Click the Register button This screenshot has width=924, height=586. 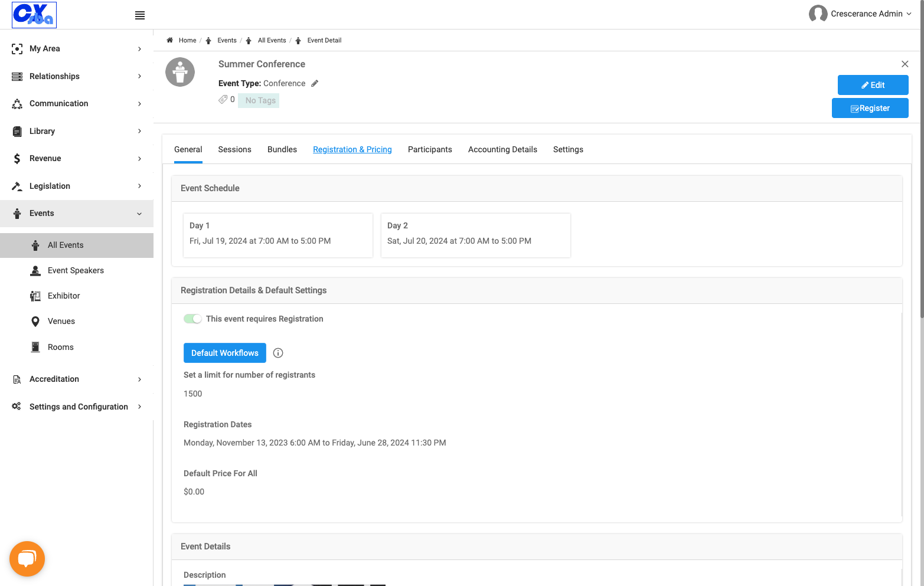870,108
